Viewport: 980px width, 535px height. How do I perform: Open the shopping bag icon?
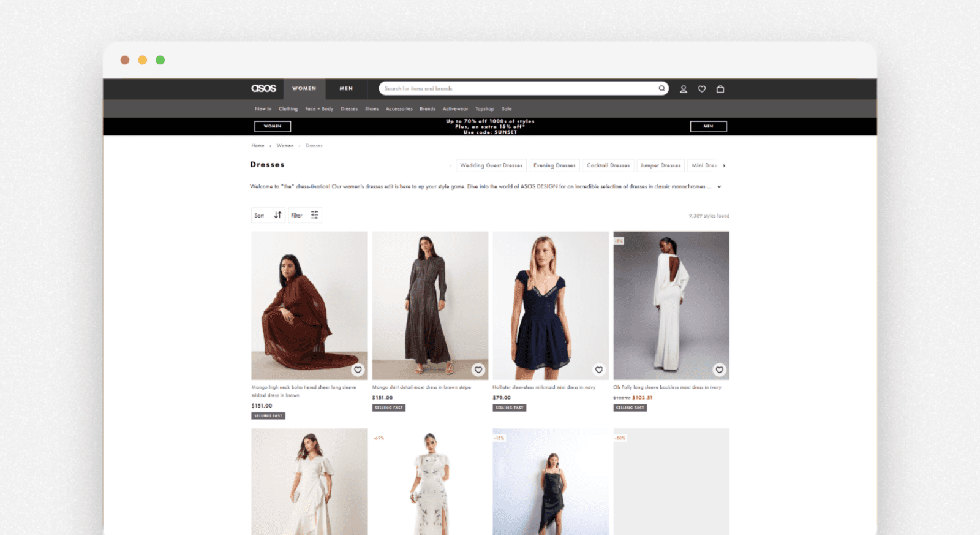coord(720,89)
